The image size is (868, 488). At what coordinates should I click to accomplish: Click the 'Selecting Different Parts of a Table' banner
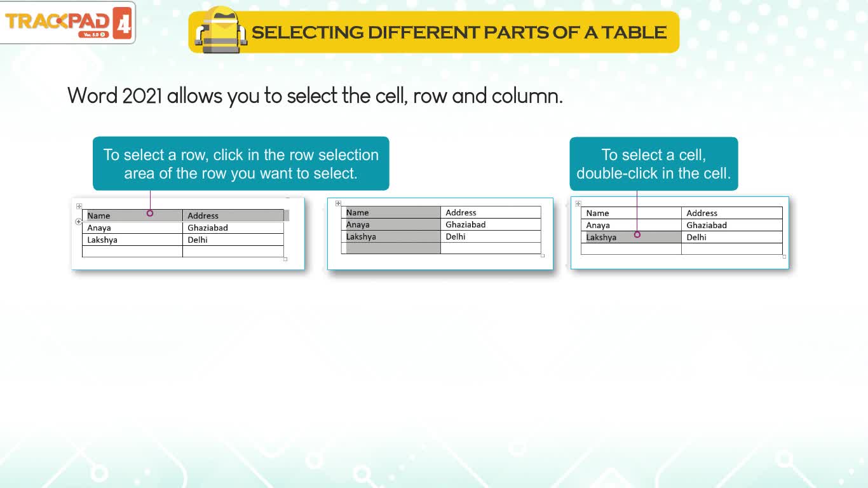pos(434,32)
